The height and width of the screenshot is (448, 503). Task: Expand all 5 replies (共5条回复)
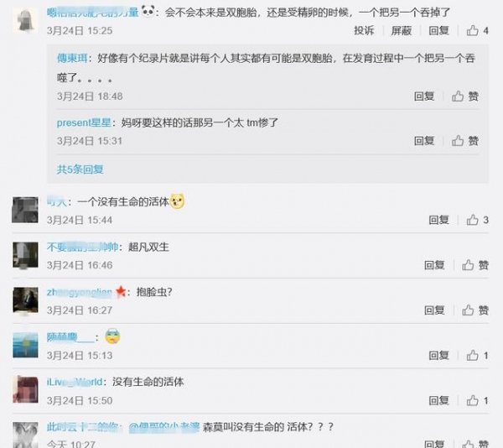(80, 169)
